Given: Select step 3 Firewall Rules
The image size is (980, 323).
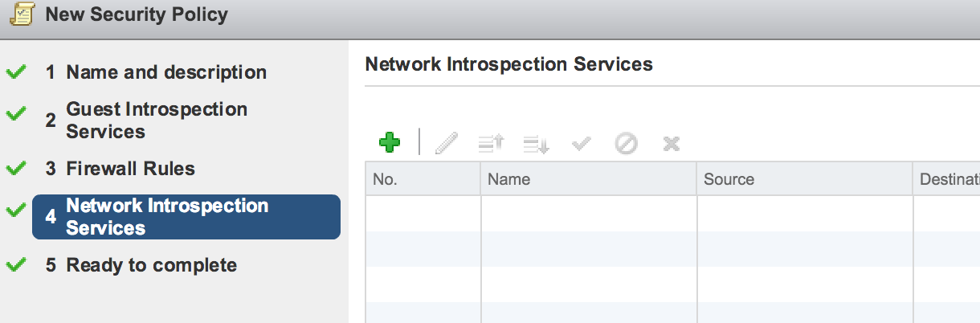Looking at the screenshot, I should click(x=130, y=169).
